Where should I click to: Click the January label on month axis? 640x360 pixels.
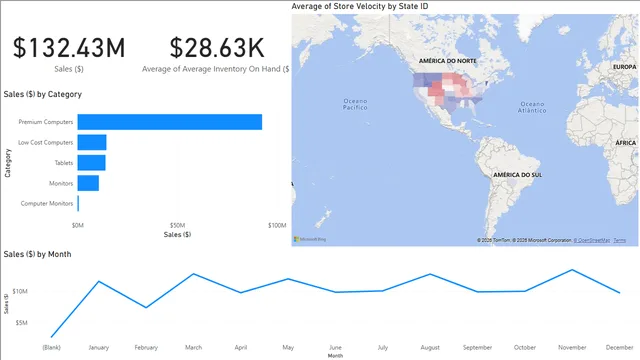(x=99, y=348)
